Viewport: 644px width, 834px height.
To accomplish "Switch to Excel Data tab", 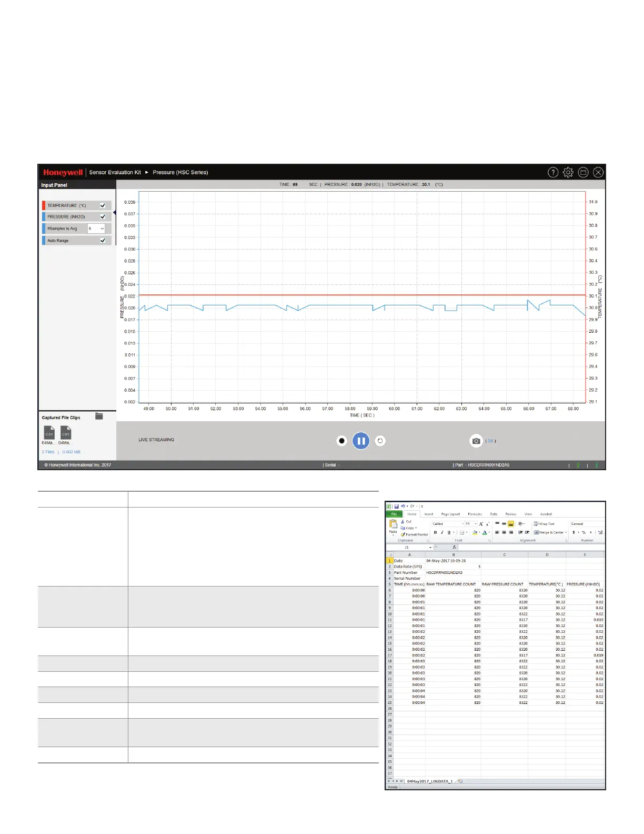I will coord(494,514).
